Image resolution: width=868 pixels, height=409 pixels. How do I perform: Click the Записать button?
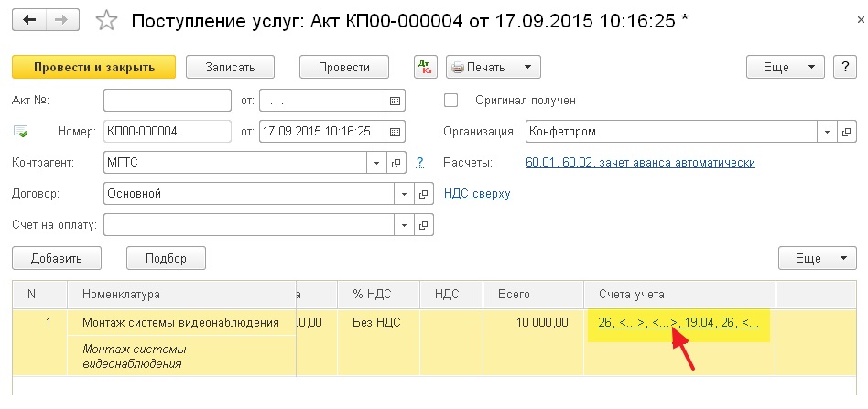click(231, 68)
